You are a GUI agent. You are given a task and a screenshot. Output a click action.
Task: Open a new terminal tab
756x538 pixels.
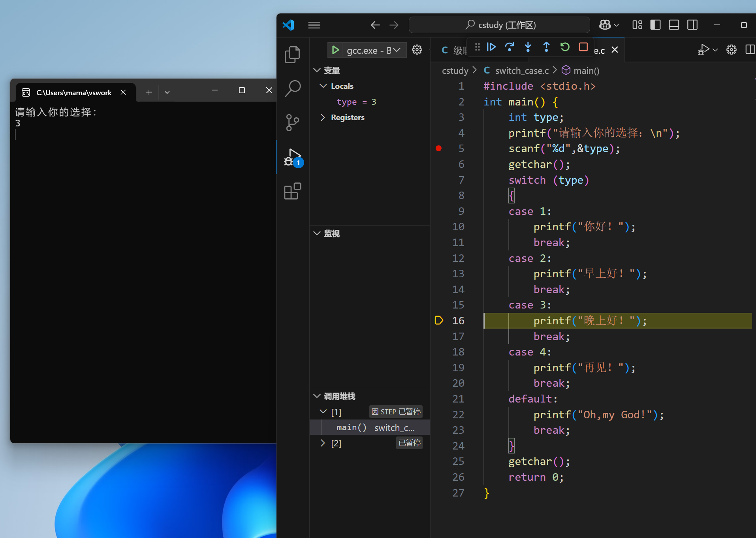(x=149, y=92)
